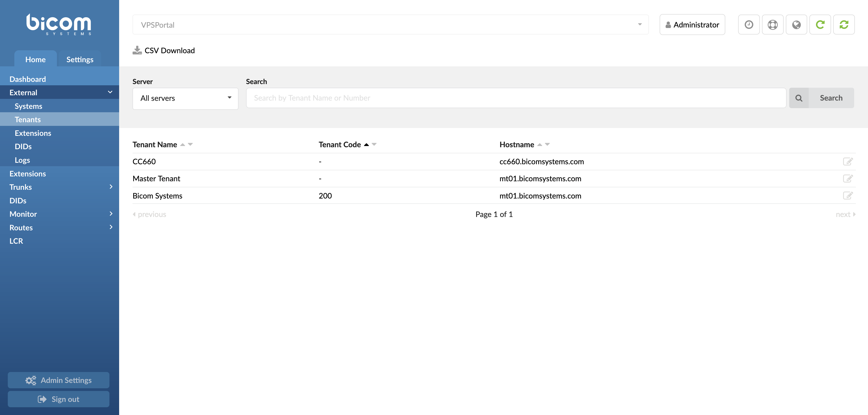
Task: Click the CC660 tenant name
Action: click(144, 161)
